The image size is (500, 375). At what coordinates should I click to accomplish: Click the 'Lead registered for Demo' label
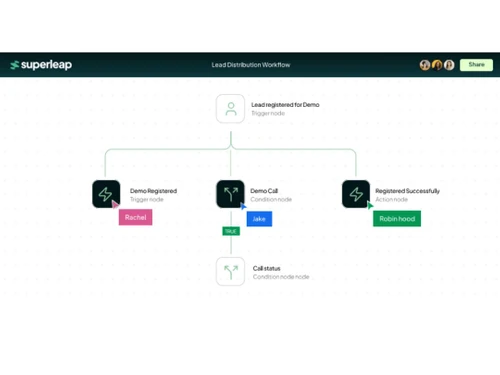[285, 105]
